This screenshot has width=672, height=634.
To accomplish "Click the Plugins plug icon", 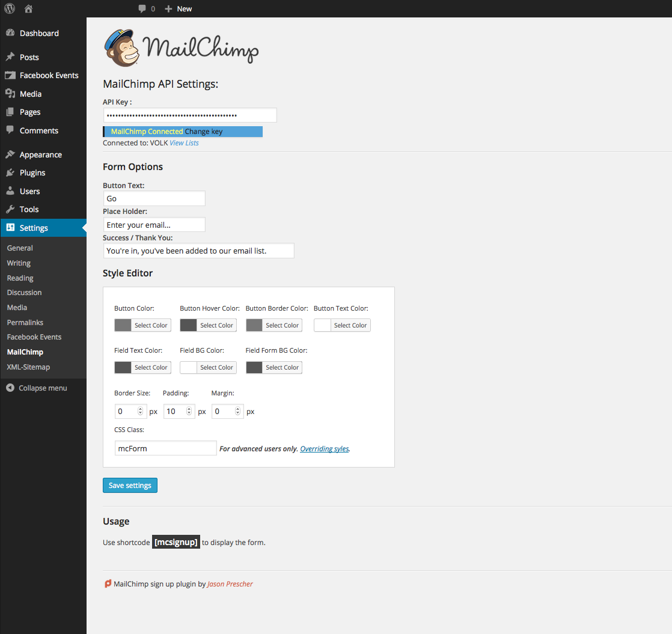I will tap(10, 172).
